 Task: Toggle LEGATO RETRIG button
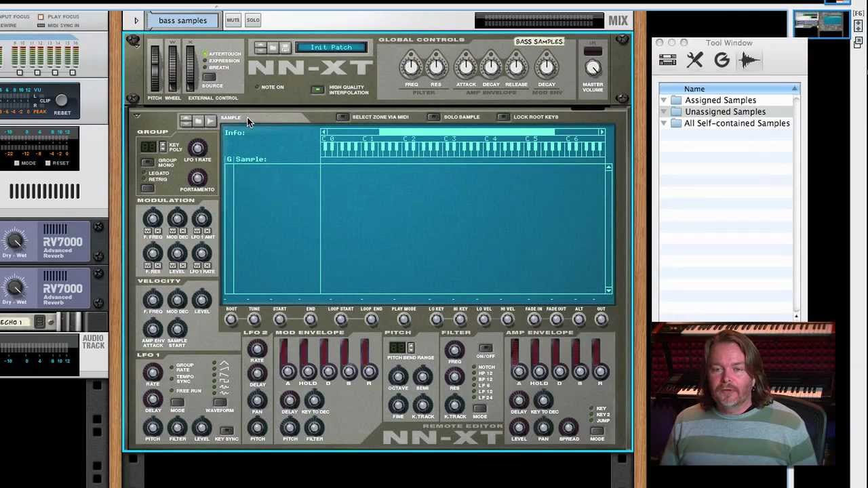coord(147,187)
